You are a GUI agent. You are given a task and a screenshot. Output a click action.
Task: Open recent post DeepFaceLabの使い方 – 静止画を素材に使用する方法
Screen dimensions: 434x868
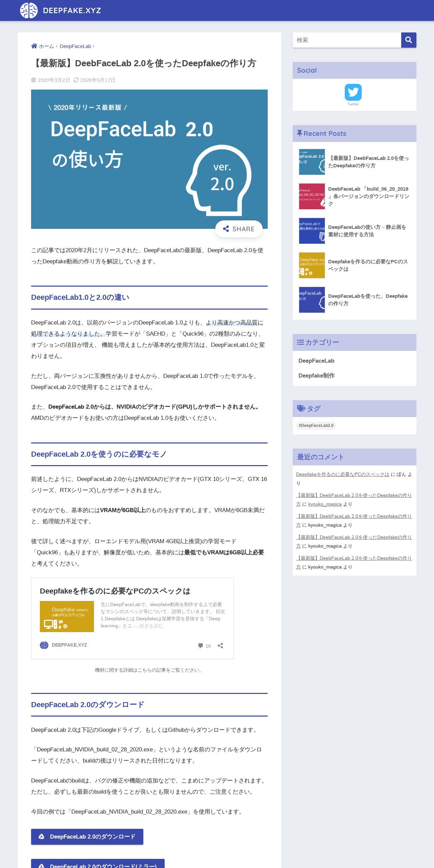pos(367,231)
